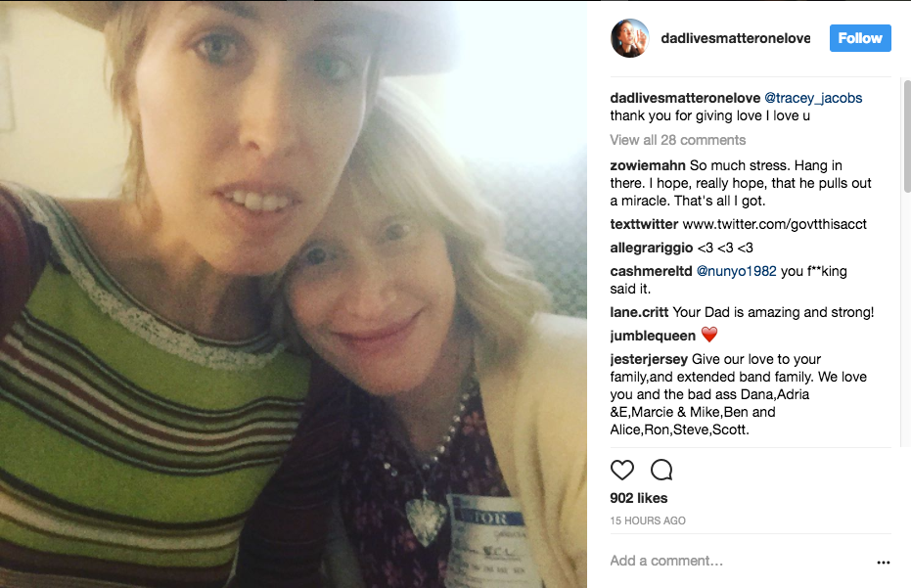Viewport: 911px width, 588px height.
Task: View lane.critt's profile
Action: click(639, 312)
